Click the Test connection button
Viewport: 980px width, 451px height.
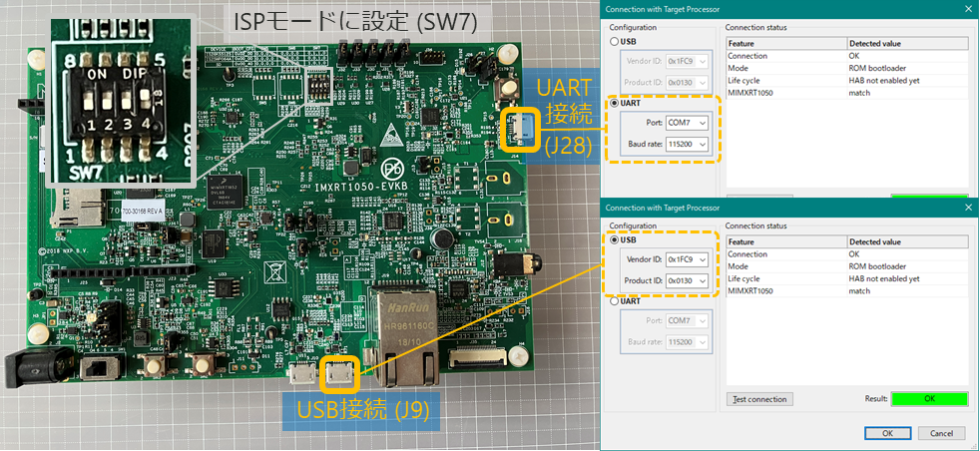(758, 399)
